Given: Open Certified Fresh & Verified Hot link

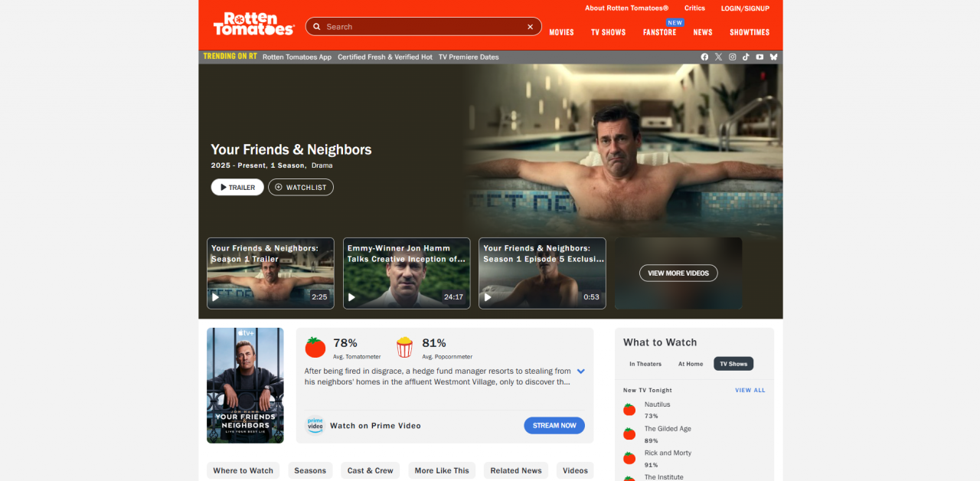Looking at the screenshot, I should click(385, 57).
